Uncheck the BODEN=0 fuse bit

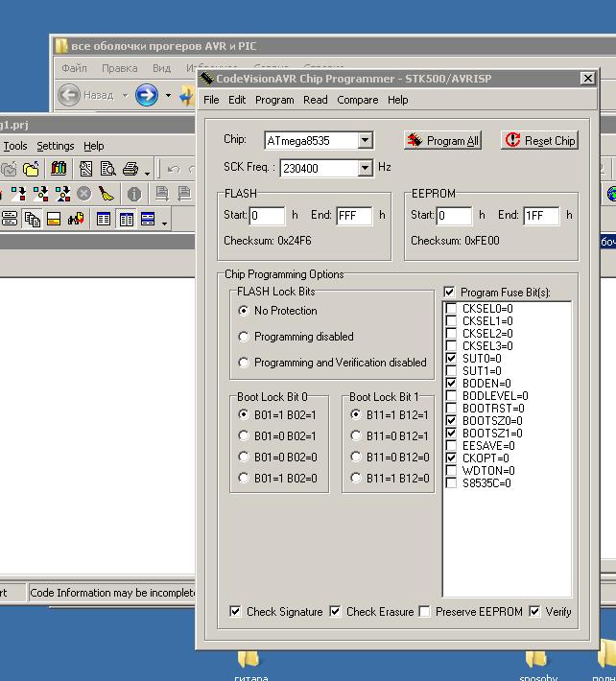(x=451, y=383)
